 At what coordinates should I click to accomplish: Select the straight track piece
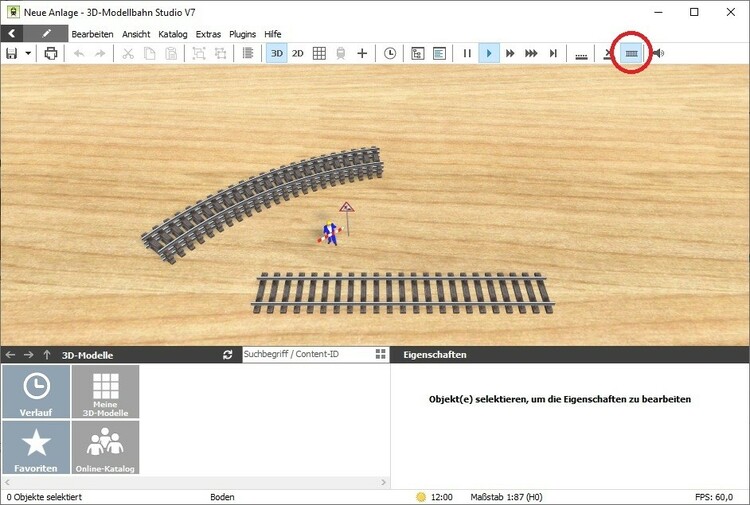[x=403, y=293]
